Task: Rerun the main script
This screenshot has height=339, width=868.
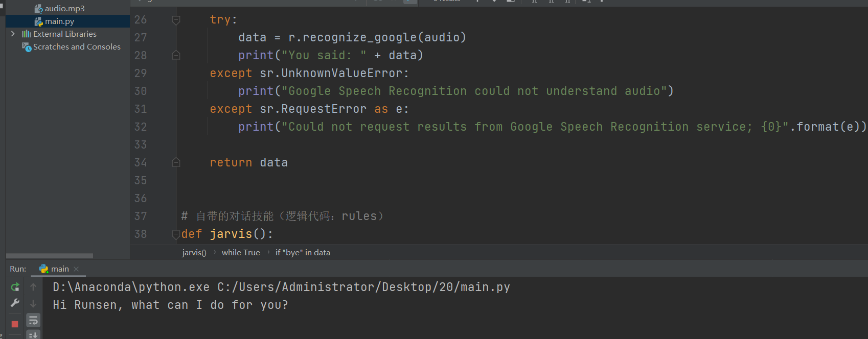Action: click(15, 287)
